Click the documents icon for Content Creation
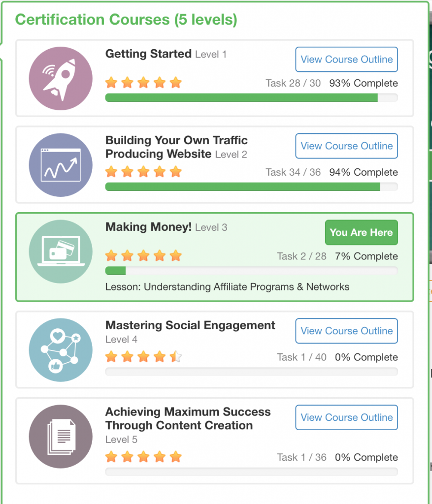Viewport: 432px width, 504px height. coord(61,437)
